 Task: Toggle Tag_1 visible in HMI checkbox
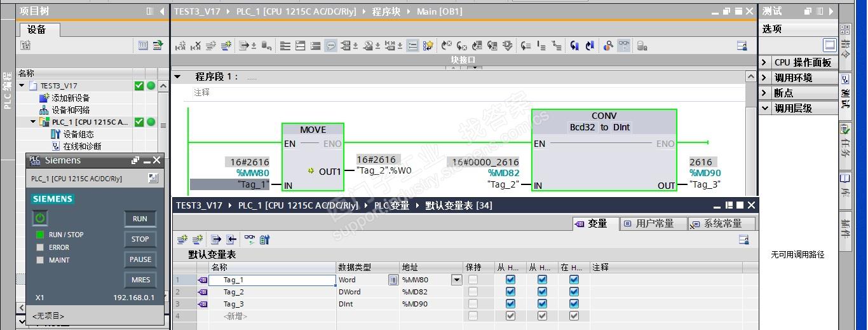tap(574, 280)
